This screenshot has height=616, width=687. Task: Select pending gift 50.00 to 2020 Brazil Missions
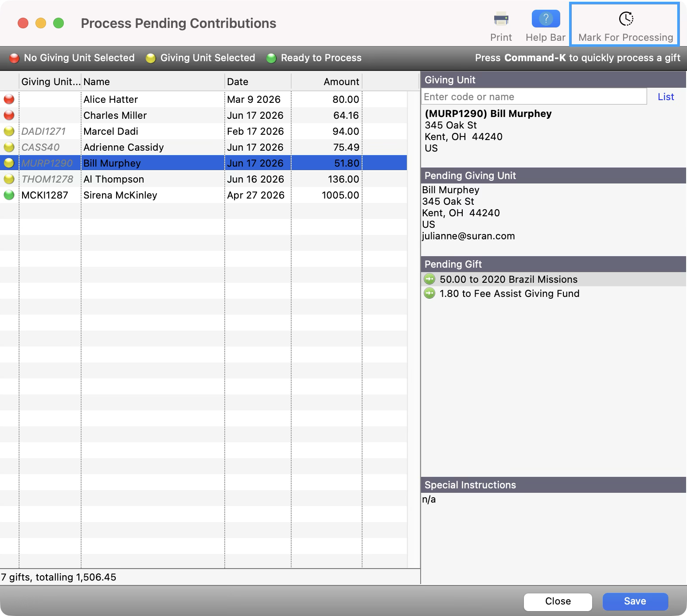coord(553,279)
